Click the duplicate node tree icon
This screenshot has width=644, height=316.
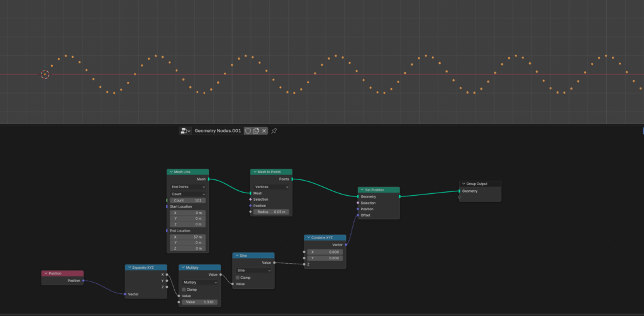256,131
